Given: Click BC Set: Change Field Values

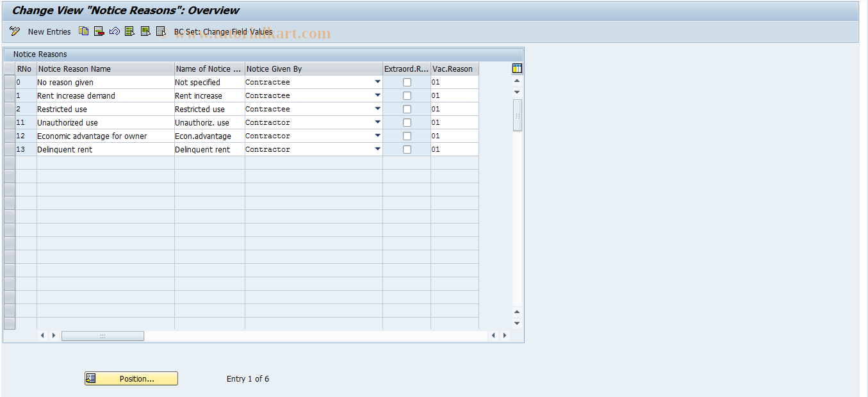Looking at the screenshot, I should pyautogui.click(x=223, y=31).
